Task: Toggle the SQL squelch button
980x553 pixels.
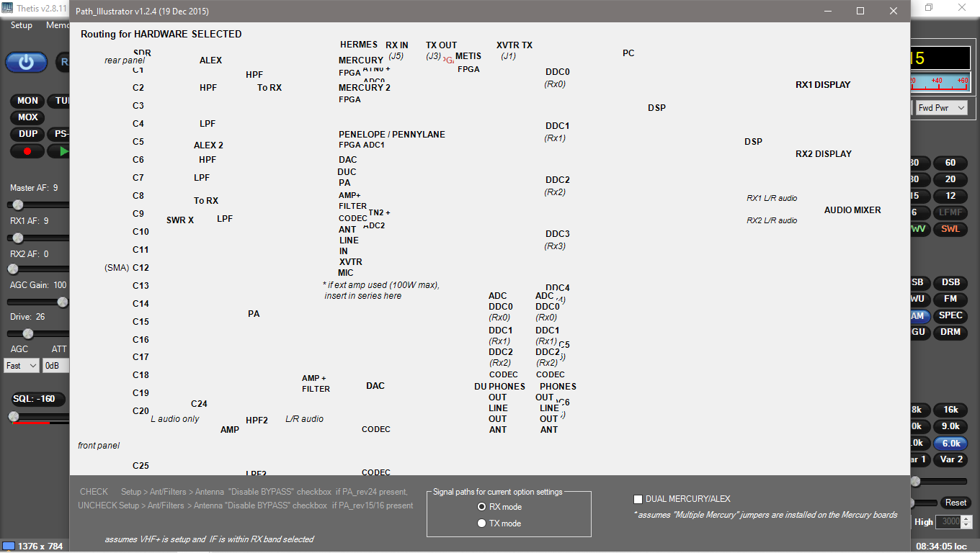Action: pos(37,399)
